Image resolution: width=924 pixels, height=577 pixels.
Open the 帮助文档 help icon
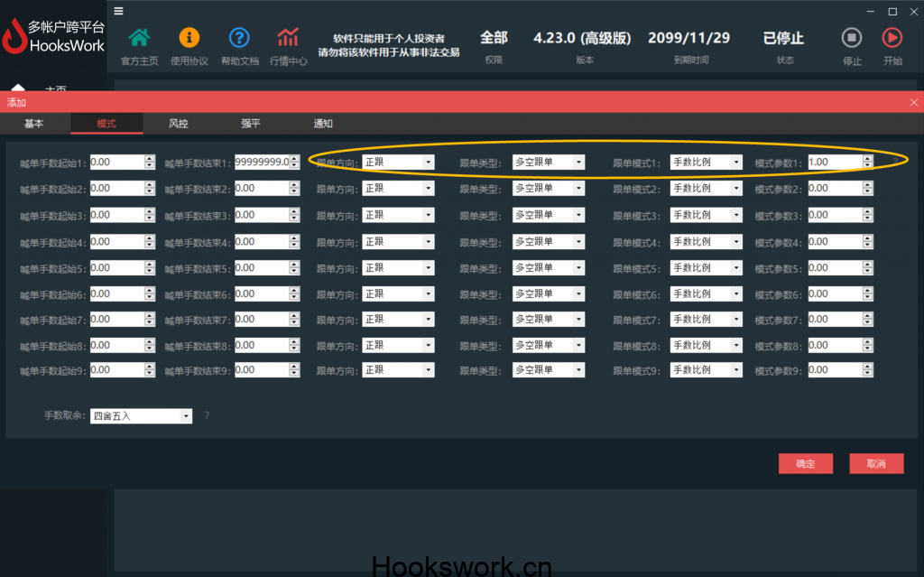coord(238,38)
